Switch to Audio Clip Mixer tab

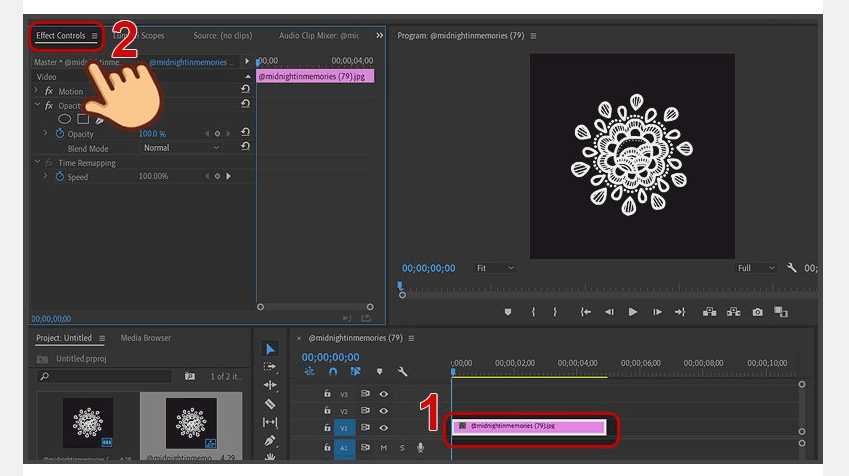point(319,35)
